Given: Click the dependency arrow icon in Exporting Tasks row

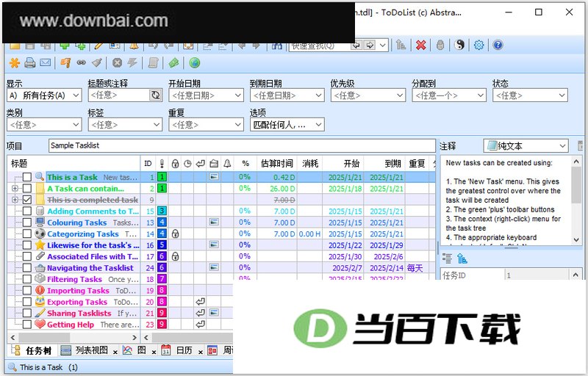Looking at the screenshot, I should tap(200, 302).
